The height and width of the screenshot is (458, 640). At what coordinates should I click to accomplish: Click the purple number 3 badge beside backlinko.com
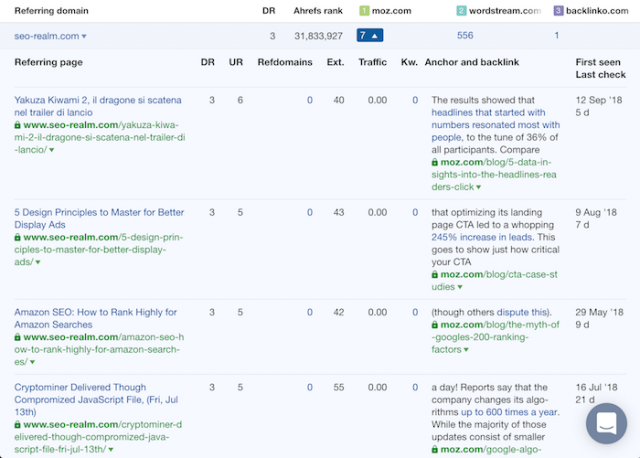click(558, 11)
